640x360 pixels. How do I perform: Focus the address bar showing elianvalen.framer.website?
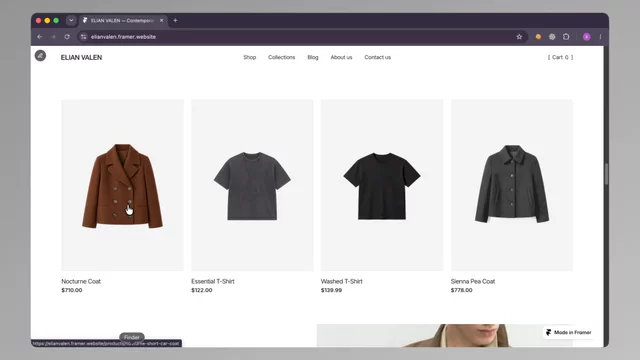(x=302, y=37)
